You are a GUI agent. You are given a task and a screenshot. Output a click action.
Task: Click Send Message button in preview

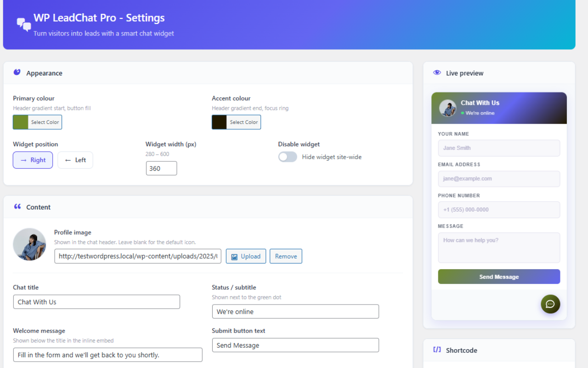pos(499,276)
